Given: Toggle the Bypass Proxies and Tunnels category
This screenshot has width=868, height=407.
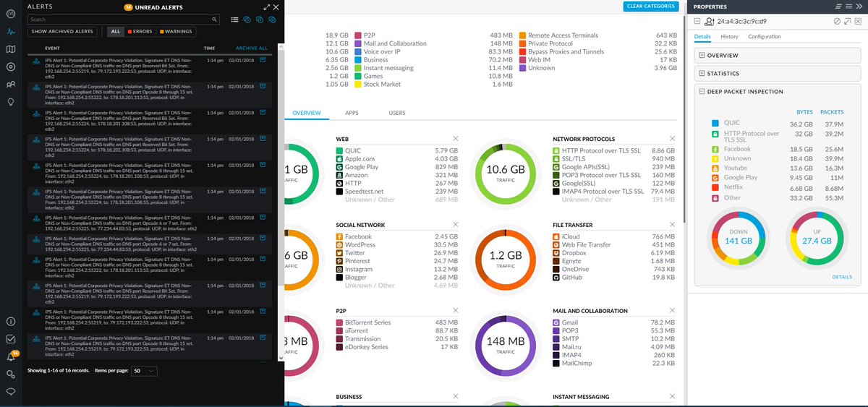Looking at the screenshot, I should [561, 51].
